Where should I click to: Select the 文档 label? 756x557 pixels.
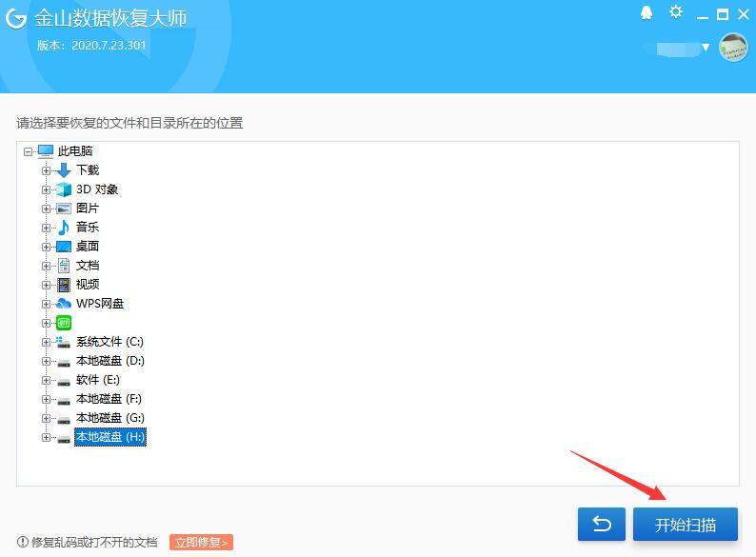coord(88,266)
